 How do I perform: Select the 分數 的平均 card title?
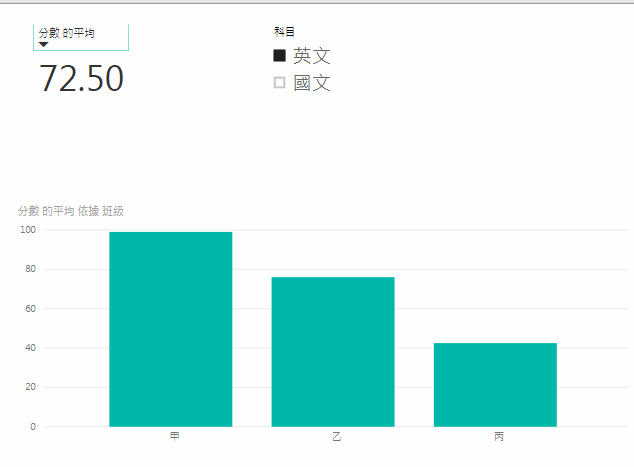coord(67,33)
